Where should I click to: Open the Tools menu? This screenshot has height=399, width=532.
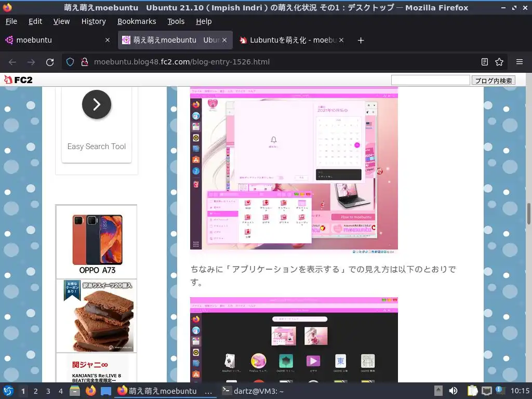click(x=176, y=21)
